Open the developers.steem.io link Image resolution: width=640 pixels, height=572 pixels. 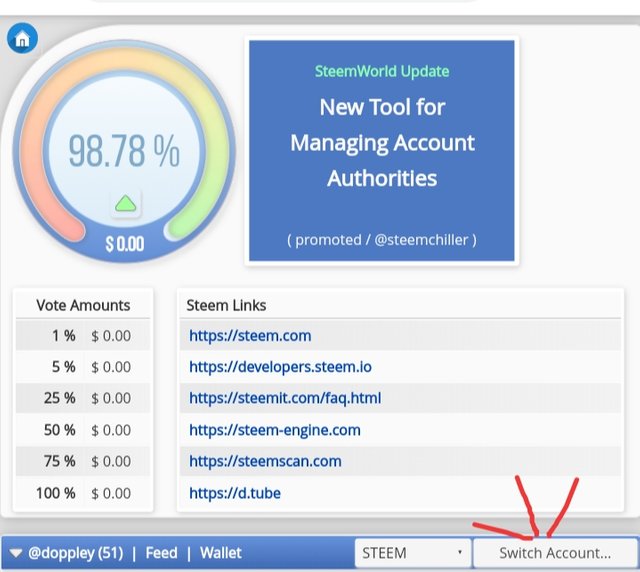coord(280,367)
